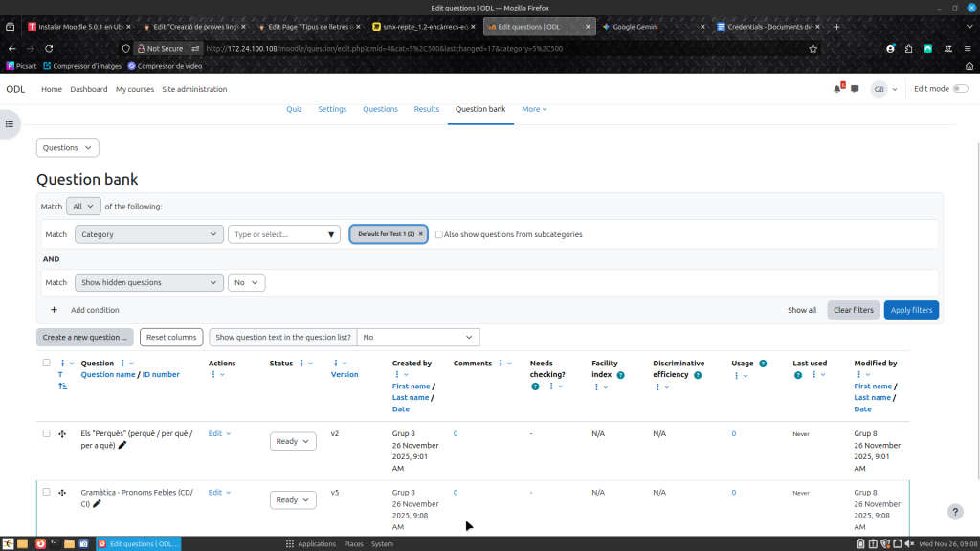Open the course index drawer icon

tap(11, 124)
